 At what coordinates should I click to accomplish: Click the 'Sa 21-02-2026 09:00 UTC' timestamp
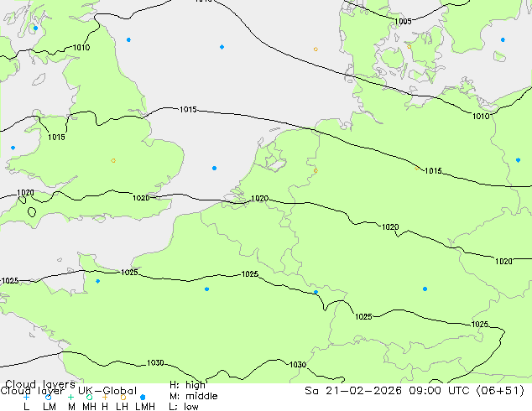coord(389,391)
